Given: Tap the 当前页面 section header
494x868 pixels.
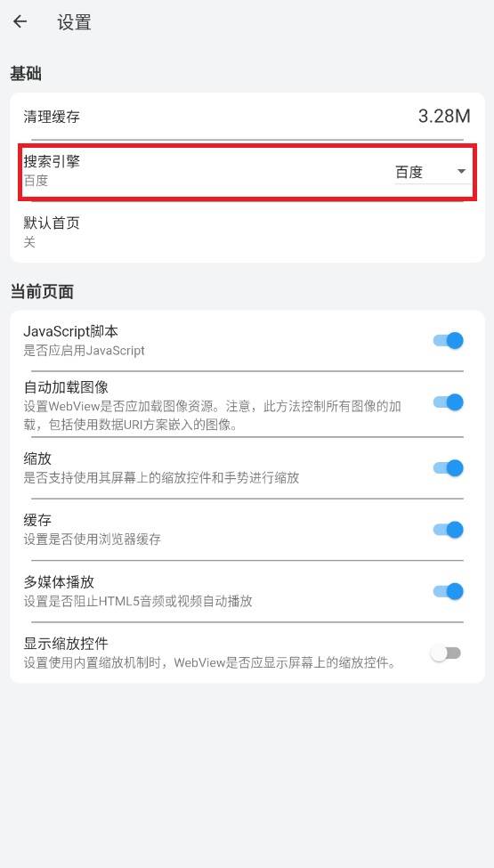Looking at the screenshot, I should (x=42, y=291).
